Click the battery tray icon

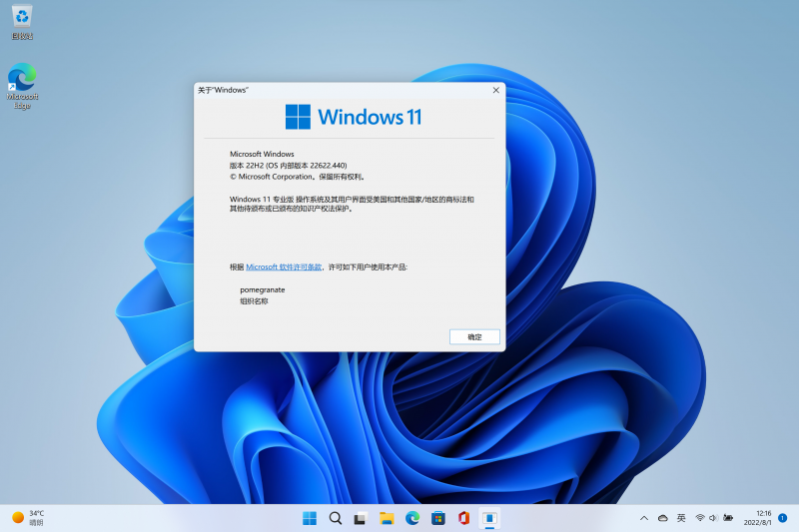tap(728, 518)
